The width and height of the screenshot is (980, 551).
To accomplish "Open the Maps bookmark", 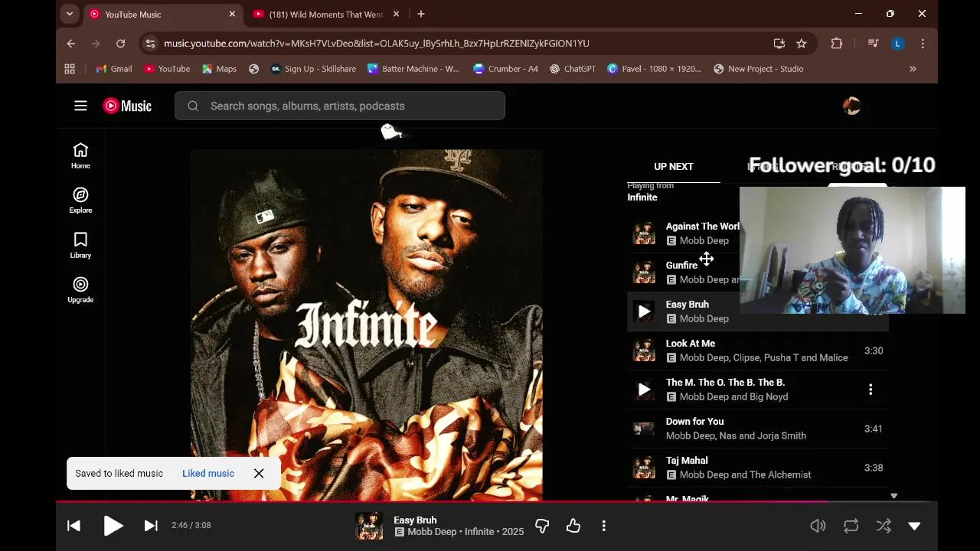I will (x=220, y=69).
